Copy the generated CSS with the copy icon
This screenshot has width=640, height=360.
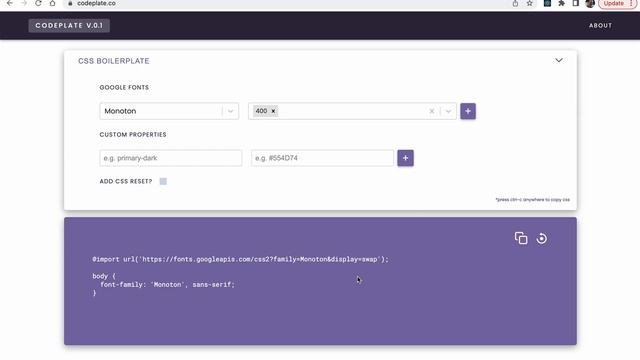521,238
